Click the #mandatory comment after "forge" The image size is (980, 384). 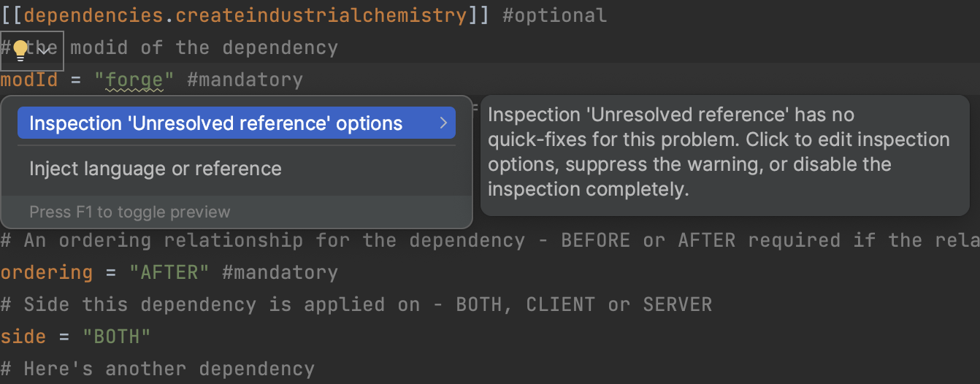[245, 80]
